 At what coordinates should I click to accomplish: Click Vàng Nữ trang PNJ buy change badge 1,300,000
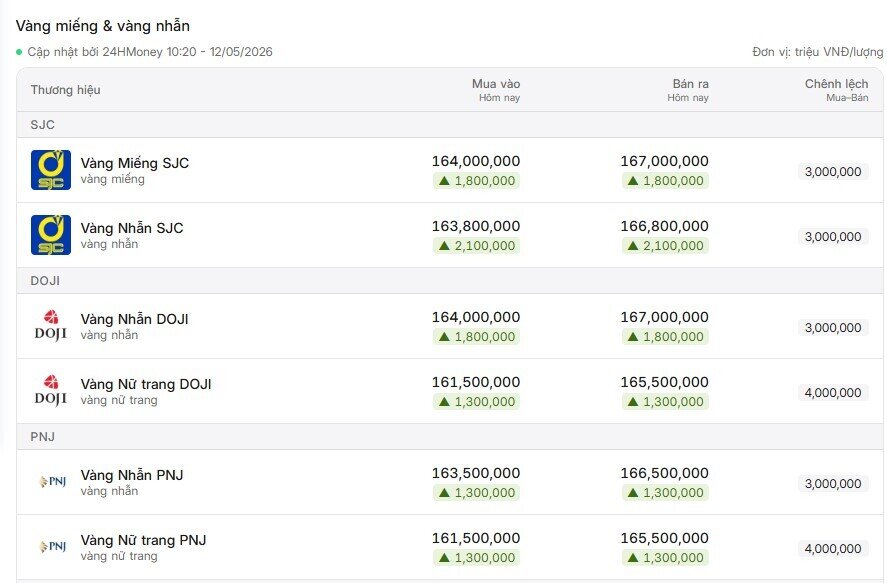coord(477,558)
